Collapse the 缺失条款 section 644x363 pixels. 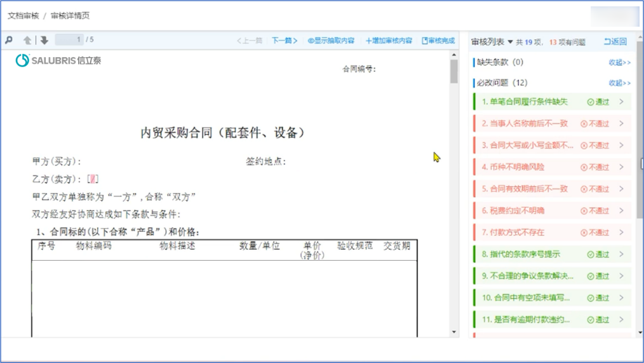tap(619, 62)
